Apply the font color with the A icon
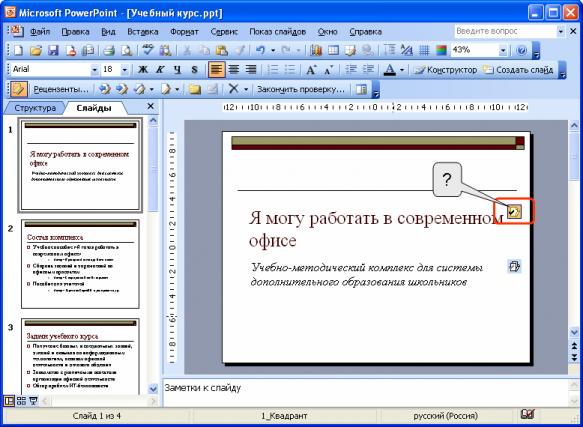583x427 pixels. point(389,70)
